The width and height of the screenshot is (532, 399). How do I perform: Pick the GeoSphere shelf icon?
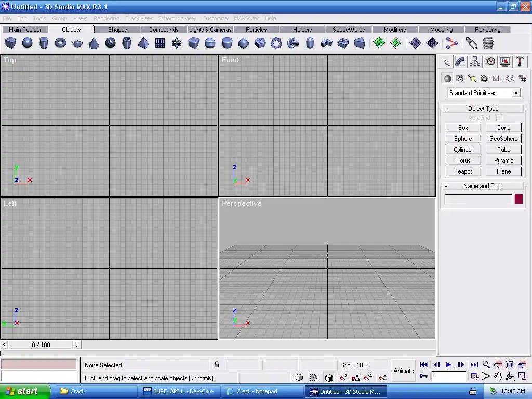pyautogui.click(x=110, y=43)
